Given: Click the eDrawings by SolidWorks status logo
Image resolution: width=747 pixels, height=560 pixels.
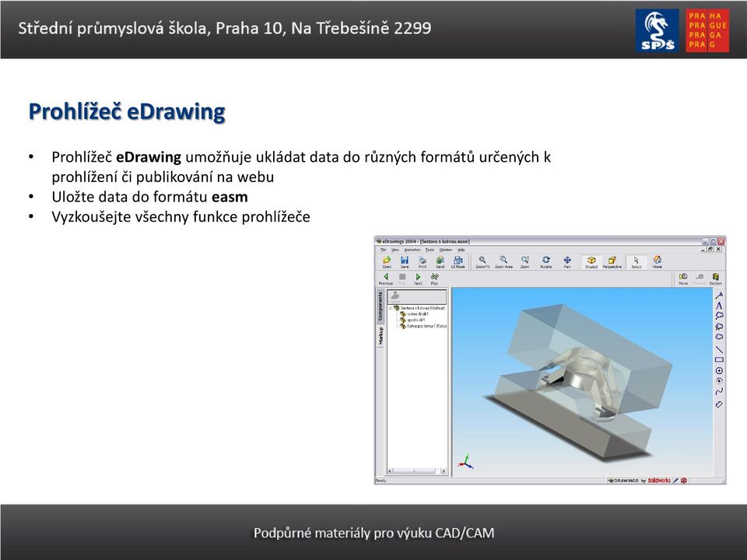Looking at the screenshot, I should point(639,481).
